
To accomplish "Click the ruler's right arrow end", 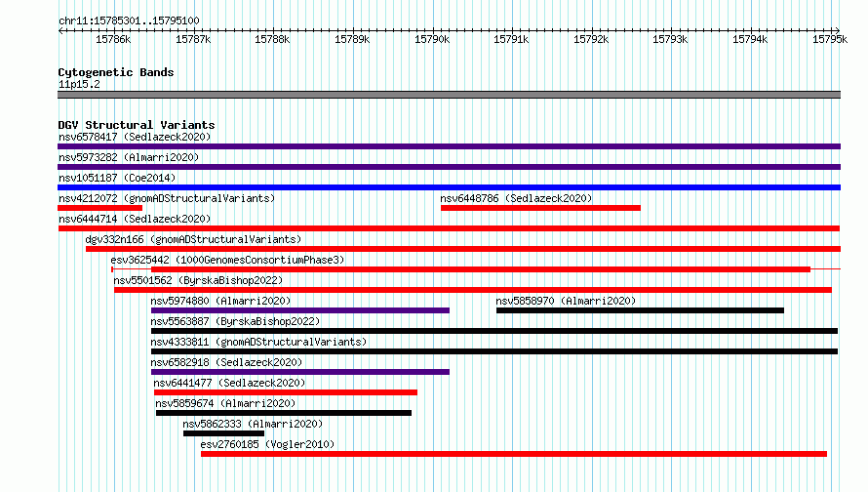I will click(x=838, y=30).
